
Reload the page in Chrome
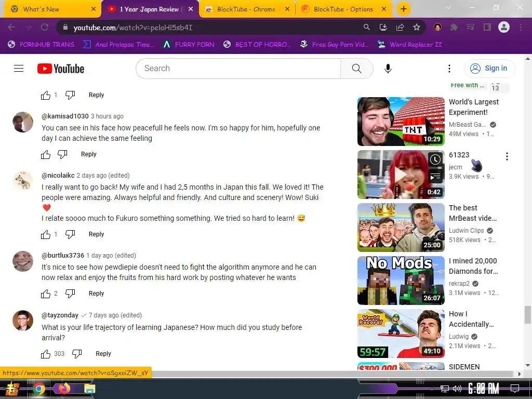coord(45,27)
